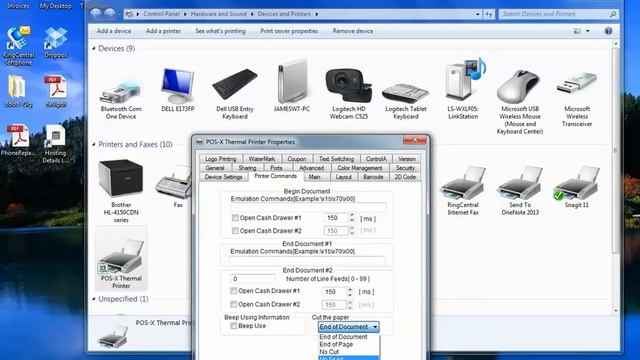
Task: Switch to the Layout tab
Action: pos(343,177)
